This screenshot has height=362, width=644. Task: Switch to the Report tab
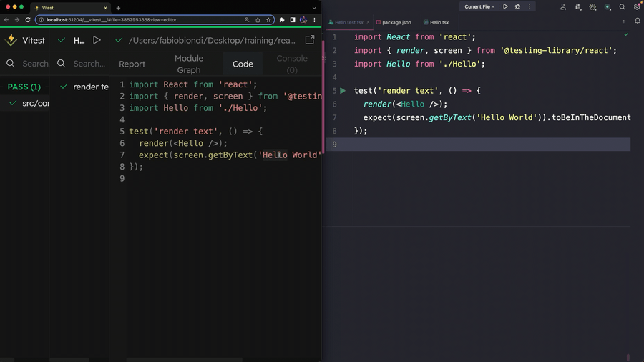(x=132, y=64)
